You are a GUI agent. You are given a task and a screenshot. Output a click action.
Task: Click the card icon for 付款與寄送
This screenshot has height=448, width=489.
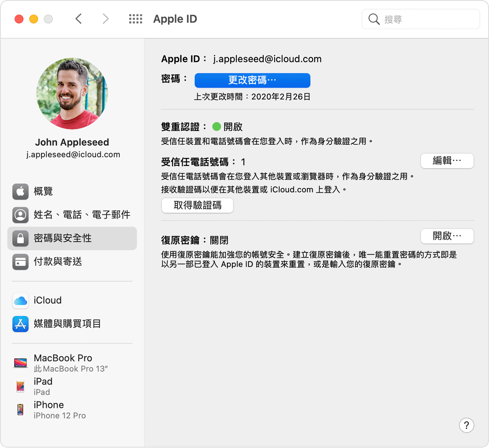click(20, 262)
